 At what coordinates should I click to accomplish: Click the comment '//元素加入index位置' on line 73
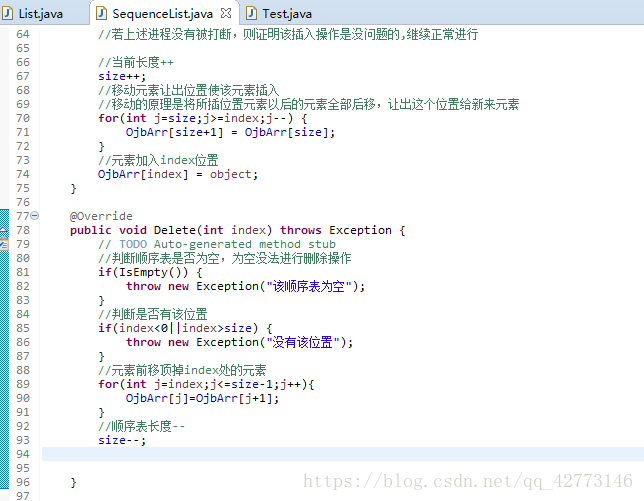coord(158,160)
